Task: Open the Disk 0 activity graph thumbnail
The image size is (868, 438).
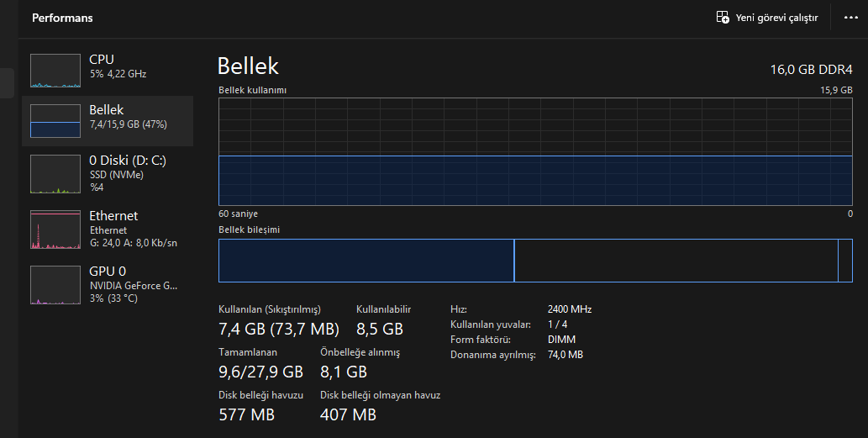Action: (55, 174)
